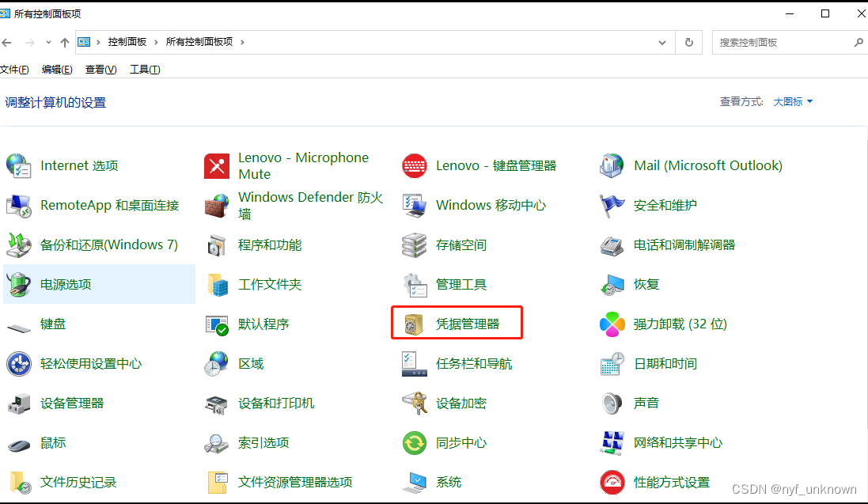Open Mail (Microsoft Outlook) settings
Image resolution: width=868 pixels, height=504 pixels.
[708, 165]
